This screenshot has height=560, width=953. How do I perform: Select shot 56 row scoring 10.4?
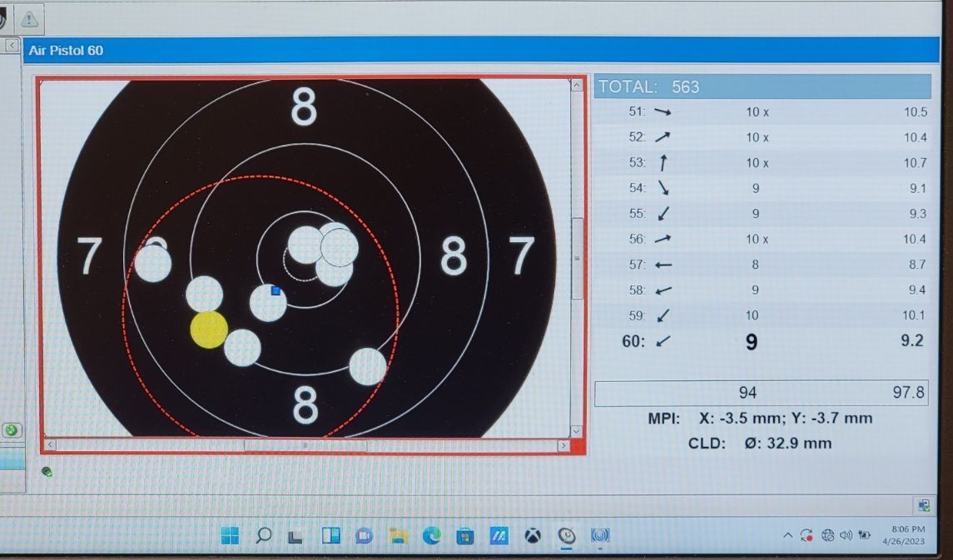pyautogui.click(x=762, y=240)
